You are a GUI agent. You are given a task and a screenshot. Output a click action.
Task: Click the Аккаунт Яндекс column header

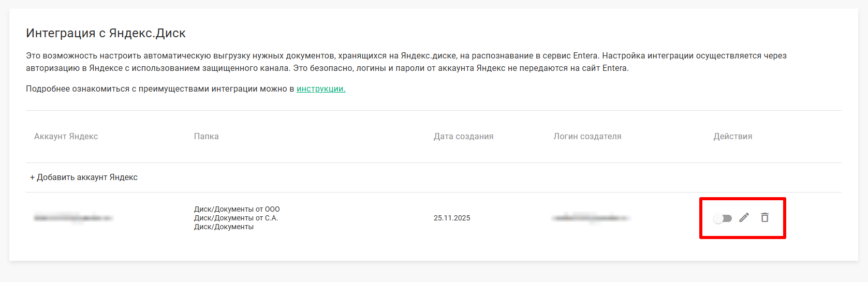coord(66,137)
